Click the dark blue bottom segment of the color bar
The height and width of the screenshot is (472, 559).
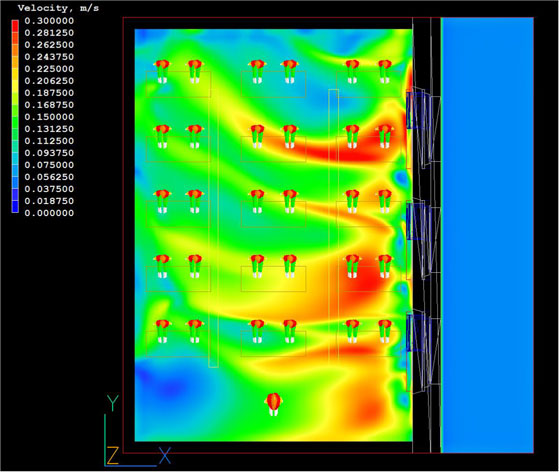[15, 207]
